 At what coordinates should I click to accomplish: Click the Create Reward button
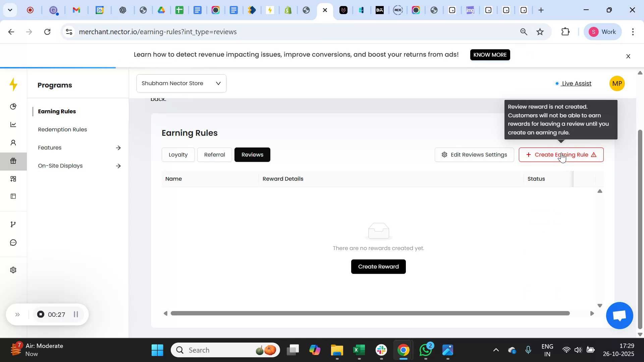click(378, 266)
